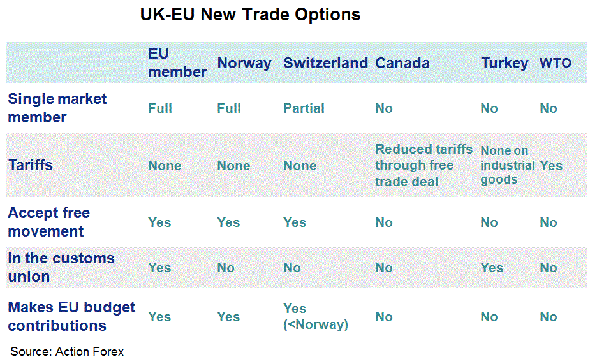The width and height of the screenshot is (597, 364).
Task: Select the WTO 'Yes' tariffs cell
Action: pos(550,166)
